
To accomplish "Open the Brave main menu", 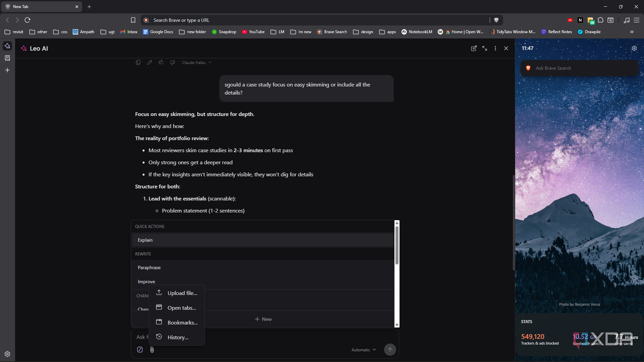I will point(637,20).
